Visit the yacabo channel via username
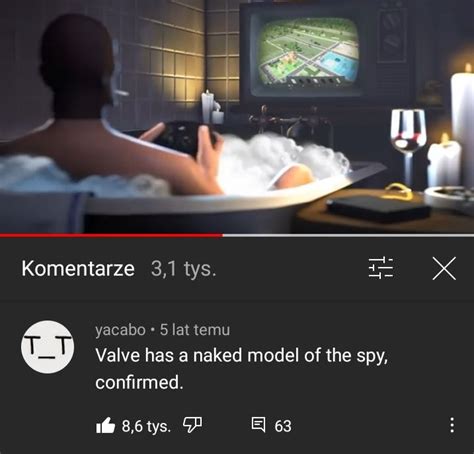The image size is (474, 454). pos(120,330)
